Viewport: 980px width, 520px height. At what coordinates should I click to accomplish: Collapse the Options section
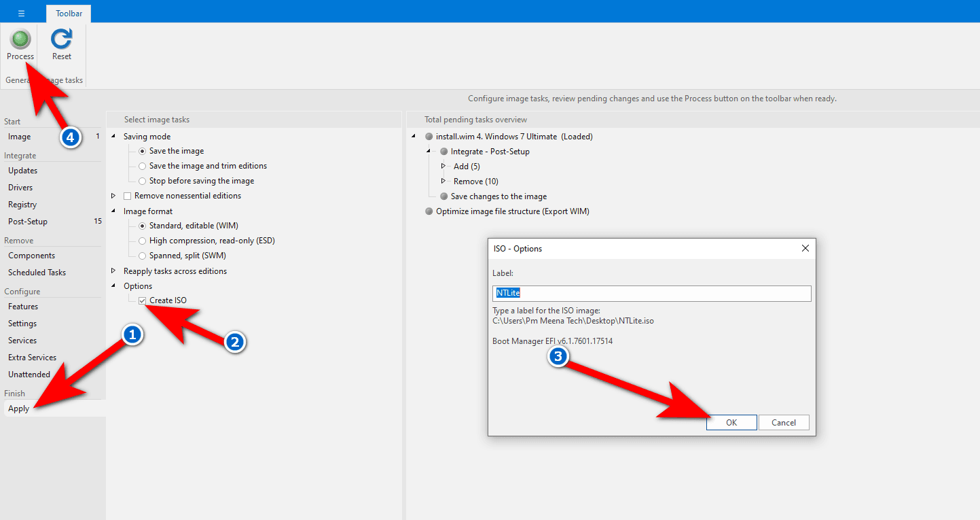coord(113,286)
